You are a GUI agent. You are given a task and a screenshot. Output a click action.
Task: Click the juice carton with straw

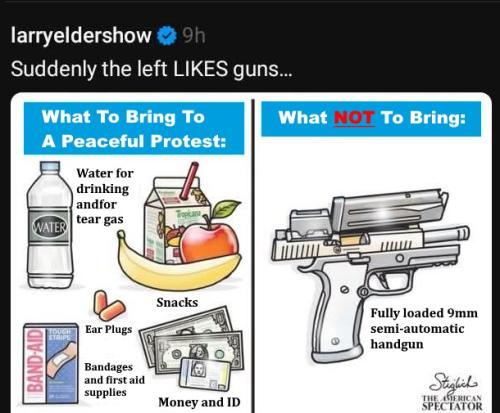177,213
